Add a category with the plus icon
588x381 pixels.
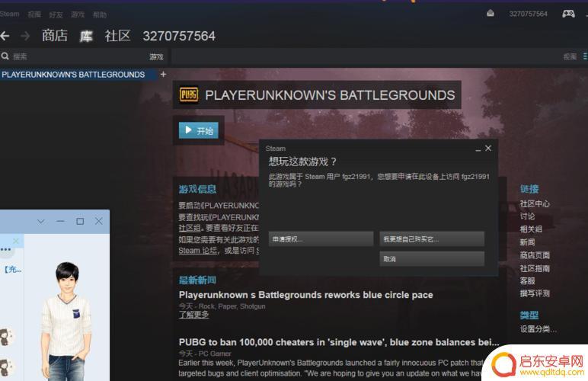tap(163, 74)
